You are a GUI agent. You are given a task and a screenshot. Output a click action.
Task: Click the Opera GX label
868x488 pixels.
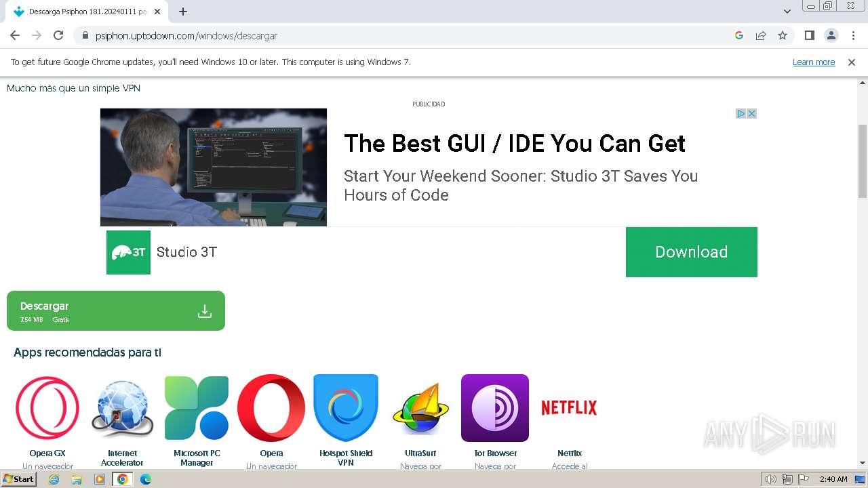pos(47,453)
